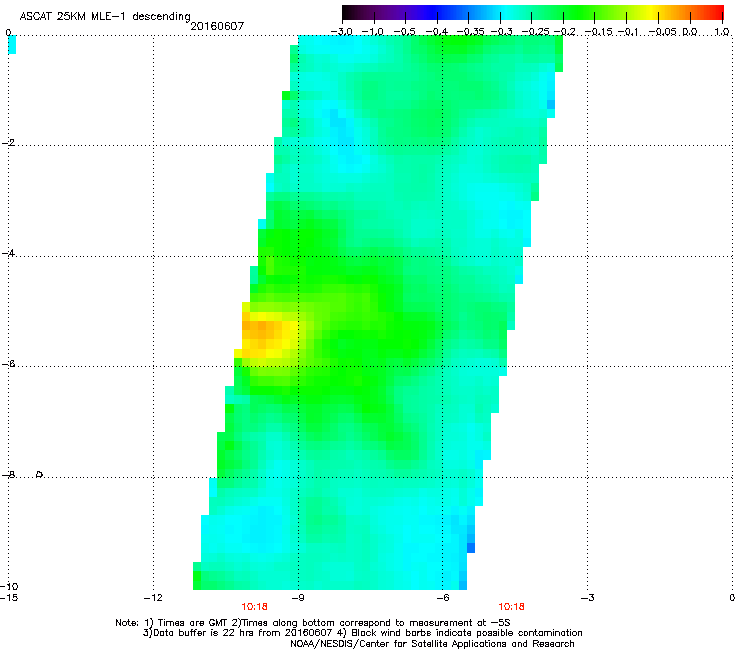740x650 pixels.
Task: Select the -0.5 colorbar label
Action: (x=404, y=32)
